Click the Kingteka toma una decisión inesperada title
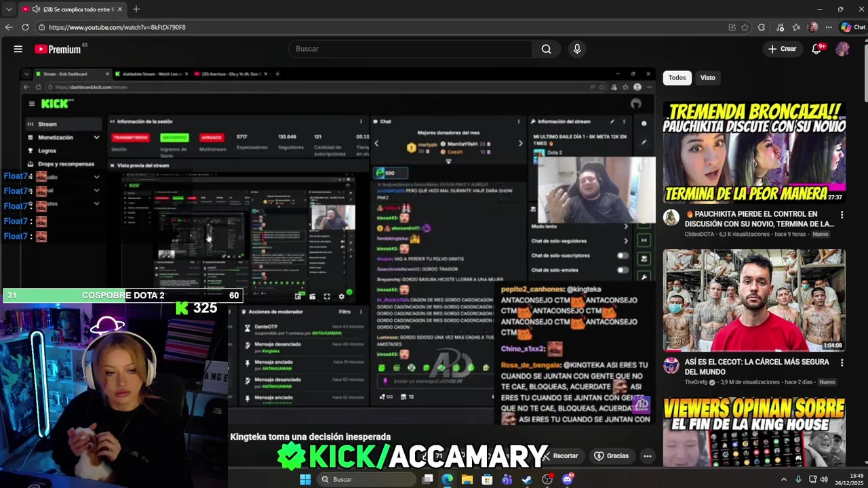This screenshot has width=868, height=488. click(311, 437)
